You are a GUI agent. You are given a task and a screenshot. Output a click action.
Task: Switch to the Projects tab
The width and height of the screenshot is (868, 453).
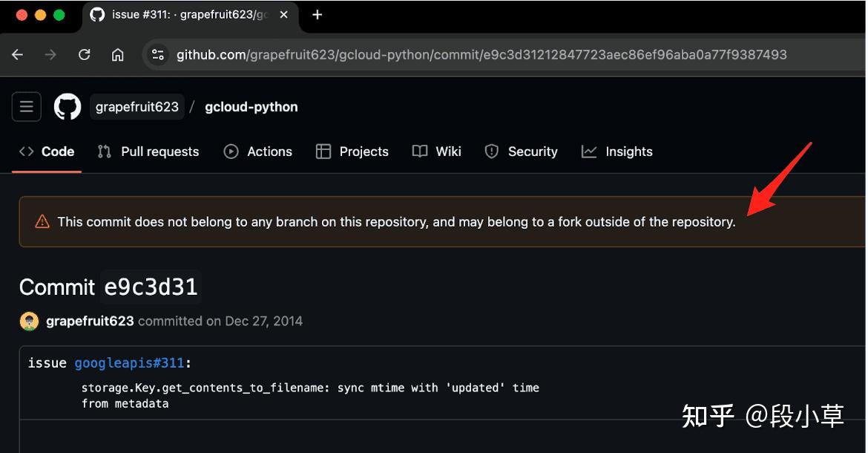[x=352, y=151]
